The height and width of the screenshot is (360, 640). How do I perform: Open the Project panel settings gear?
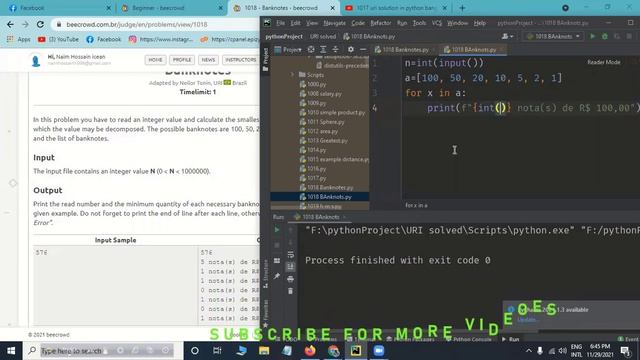351,49
